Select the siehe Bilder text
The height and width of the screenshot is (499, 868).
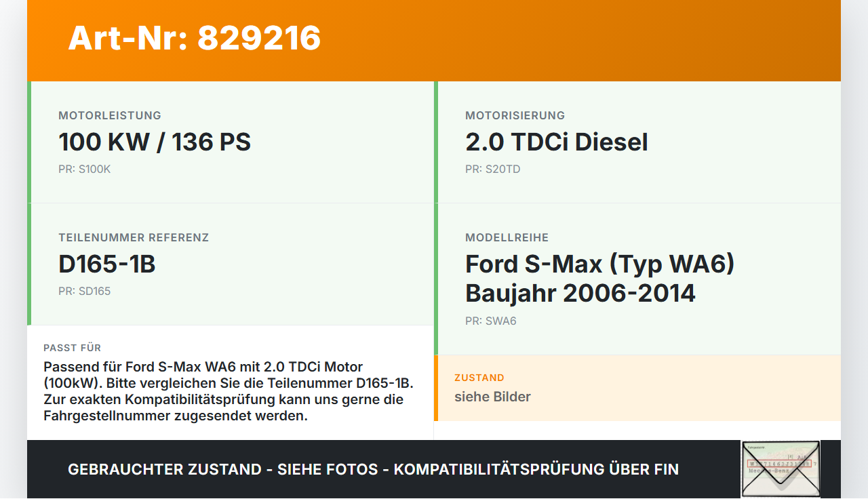pyautogui.click(x=492, y=397)
